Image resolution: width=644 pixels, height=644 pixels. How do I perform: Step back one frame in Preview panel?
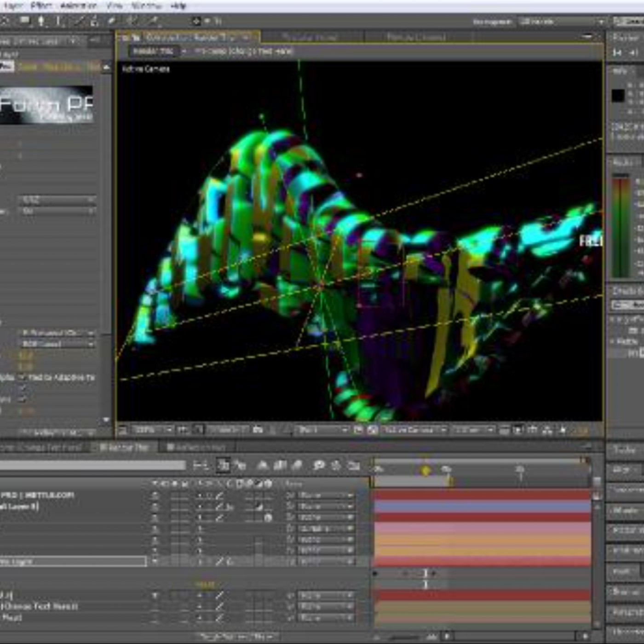click(634, 53)
